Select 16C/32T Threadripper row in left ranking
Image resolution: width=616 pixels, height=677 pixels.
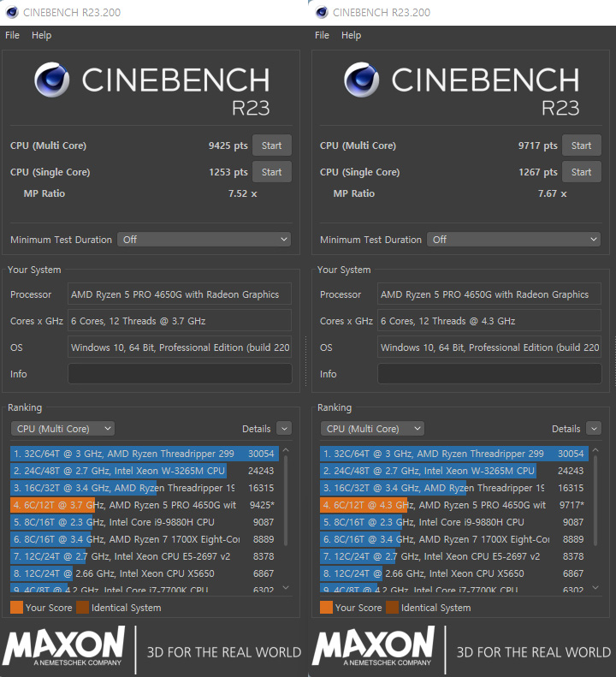145,488
